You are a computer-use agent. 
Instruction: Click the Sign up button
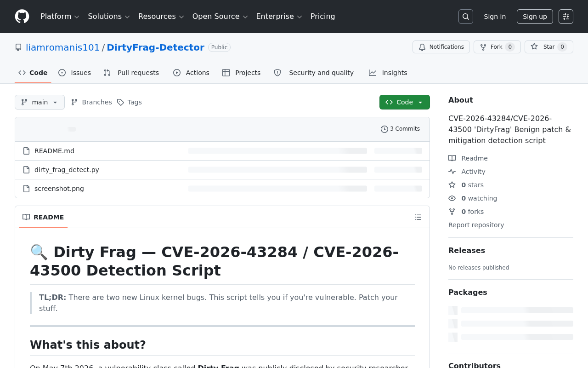point(535,17)
